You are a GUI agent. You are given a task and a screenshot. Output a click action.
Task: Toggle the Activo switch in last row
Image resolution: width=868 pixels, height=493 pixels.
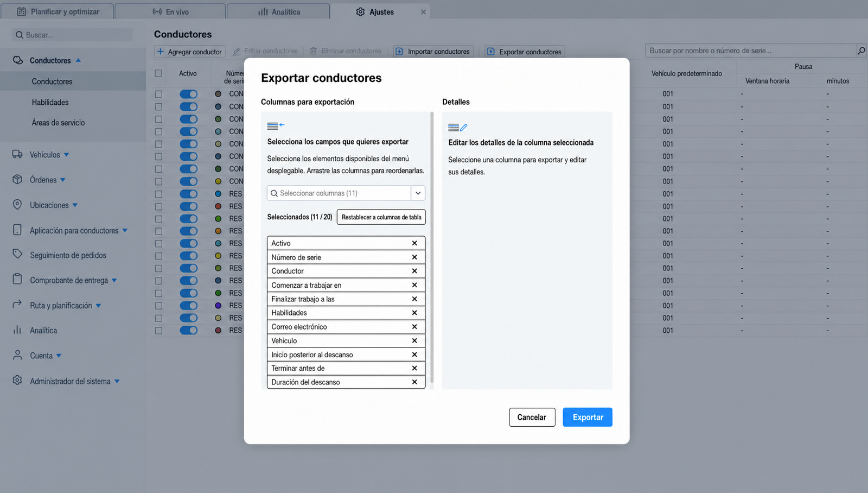click(189, 330)
